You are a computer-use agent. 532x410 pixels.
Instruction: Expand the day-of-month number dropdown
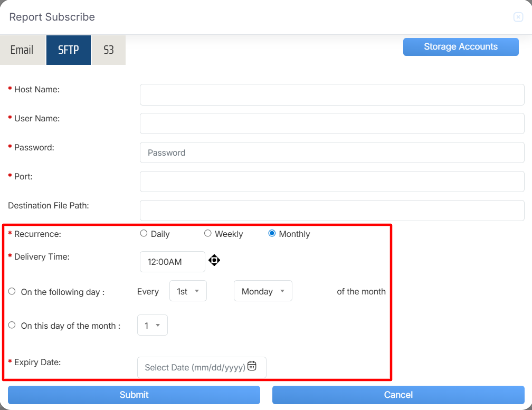point(153,326)
